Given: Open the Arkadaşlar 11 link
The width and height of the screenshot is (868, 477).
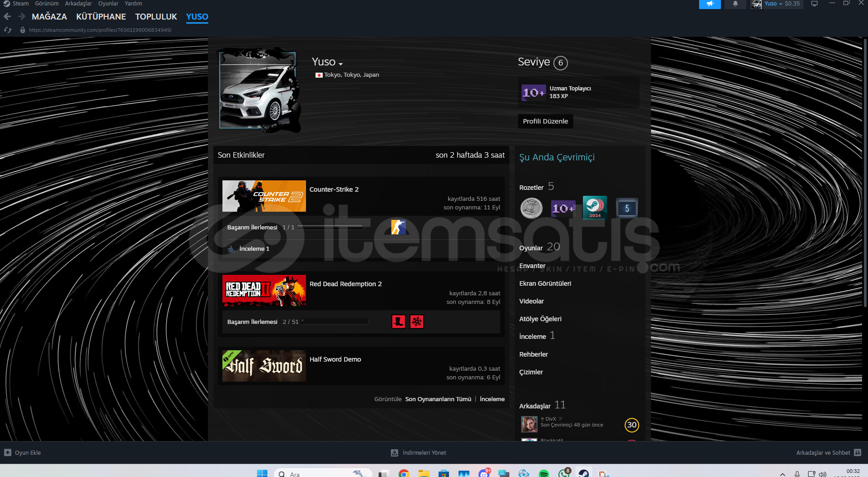Looking at the screenshot, I should [x=542, y=405].
